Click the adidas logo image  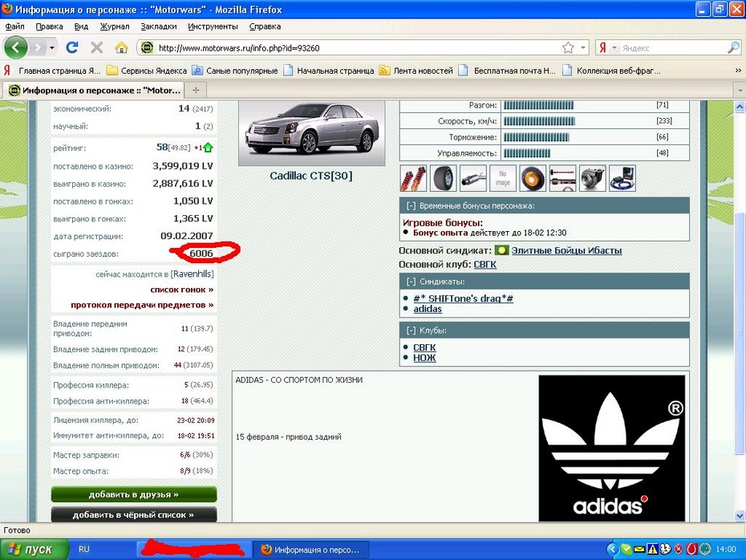tap(612, 448)
